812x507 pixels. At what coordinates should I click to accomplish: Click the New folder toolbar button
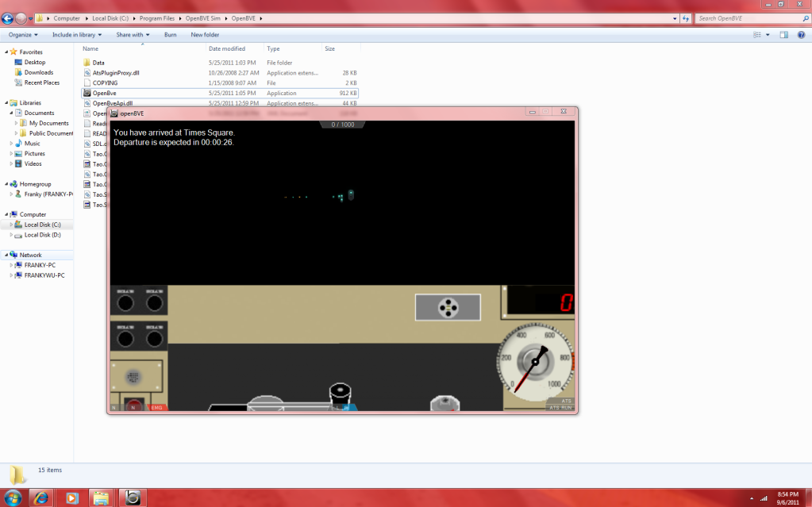[x=205, y=35]
